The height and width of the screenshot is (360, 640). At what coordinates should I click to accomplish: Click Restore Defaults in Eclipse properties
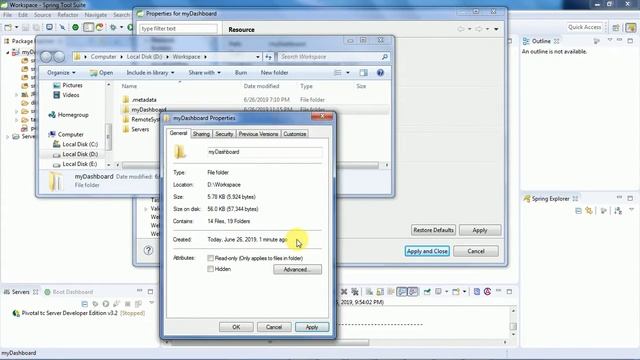[433, 230]
